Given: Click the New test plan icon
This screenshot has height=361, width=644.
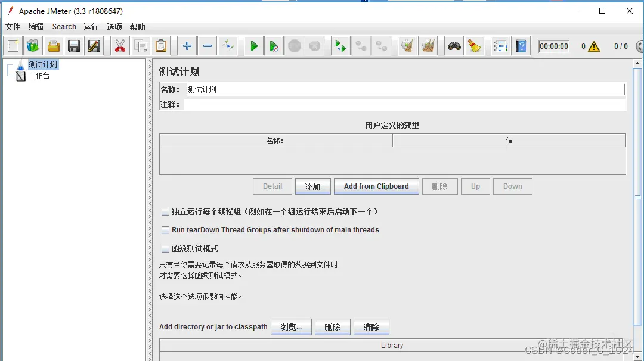Looking at the screenshot, I should tap(13, 46).
